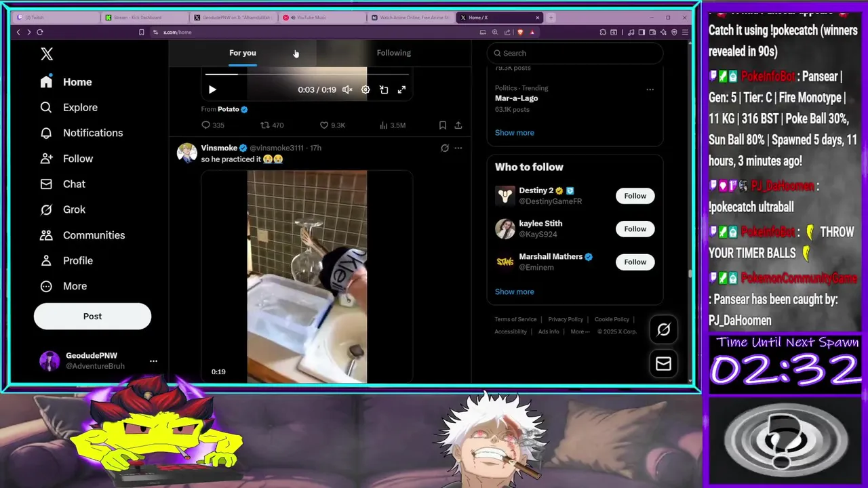Viewport: 868px width, 488px height.
Task: Open the Brave Shields lion icon
Action: (520, 32)
